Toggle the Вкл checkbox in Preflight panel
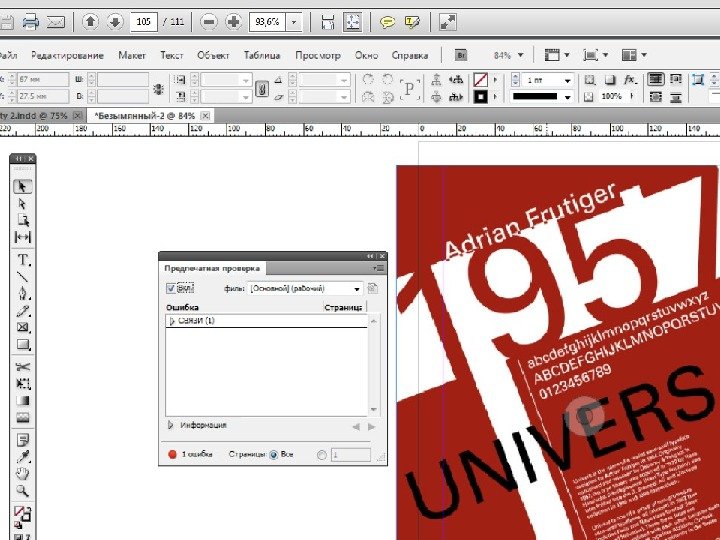The width and height of the screenshot is (720, 540). point(171,288)
